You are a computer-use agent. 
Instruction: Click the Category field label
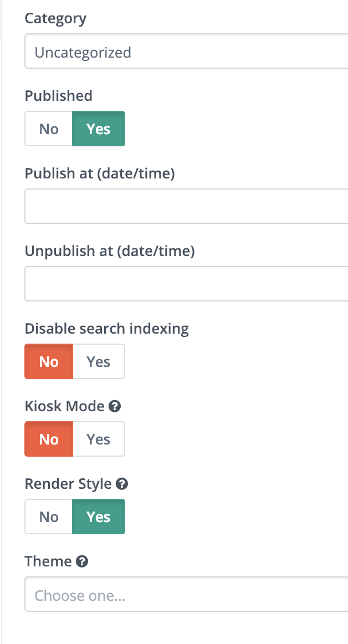(x=55, y=18)
